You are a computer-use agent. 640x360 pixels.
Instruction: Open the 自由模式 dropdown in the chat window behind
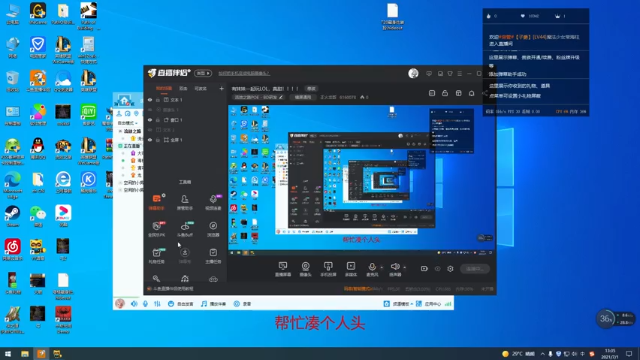click(127, 123)
